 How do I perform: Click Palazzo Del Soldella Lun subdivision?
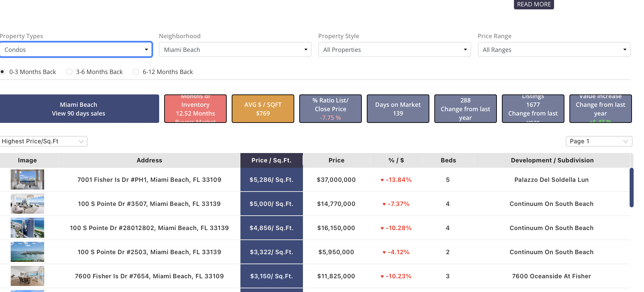pos(552,180)
